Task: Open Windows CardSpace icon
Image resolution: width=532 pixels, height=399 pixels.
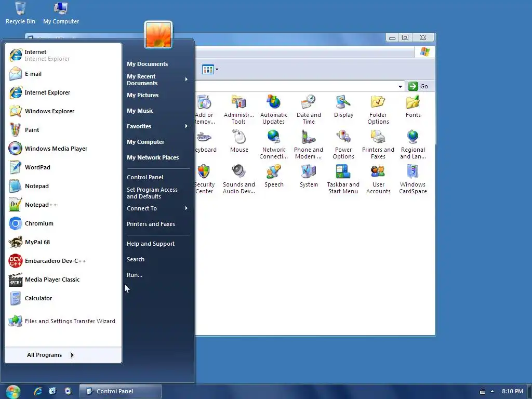Action: (413, 179)
